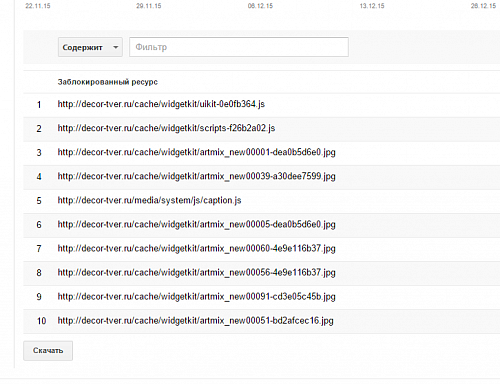Open blocked resource scripts-f26b2a02.js link
Screen dimensions: 500x384
click(x=166, y=128)
